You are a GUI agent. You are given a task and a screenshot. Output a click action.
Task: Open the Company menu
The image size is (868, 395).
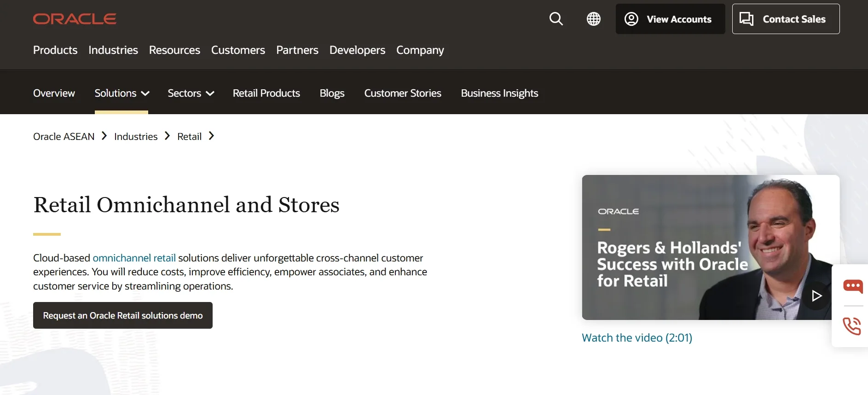point(420,50)
